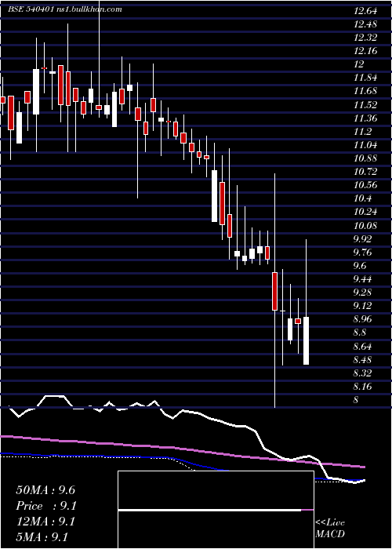Click the 8.64 price axis label
This screenshot has height=549, width=392.
tap(363, 347)
